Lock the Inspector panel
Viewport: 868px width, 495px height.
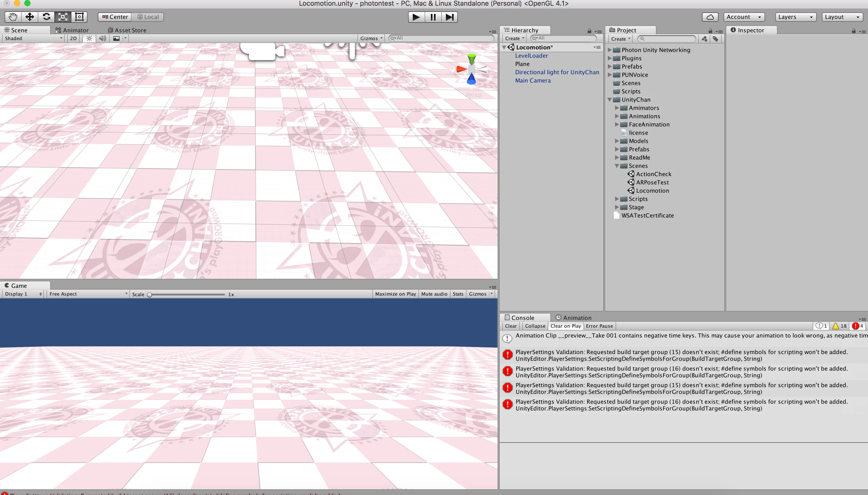pos(853,31)
